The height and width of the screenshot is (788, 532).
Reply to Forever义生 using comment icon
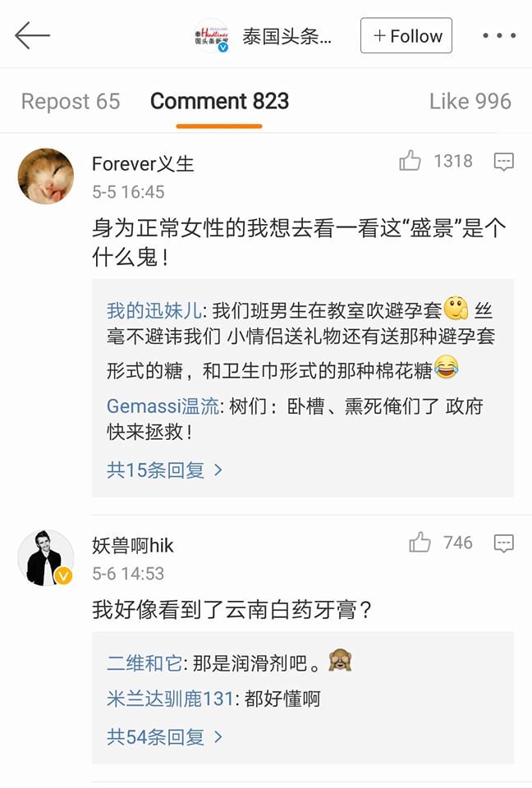pyautogui.click(x=504, y=162)
